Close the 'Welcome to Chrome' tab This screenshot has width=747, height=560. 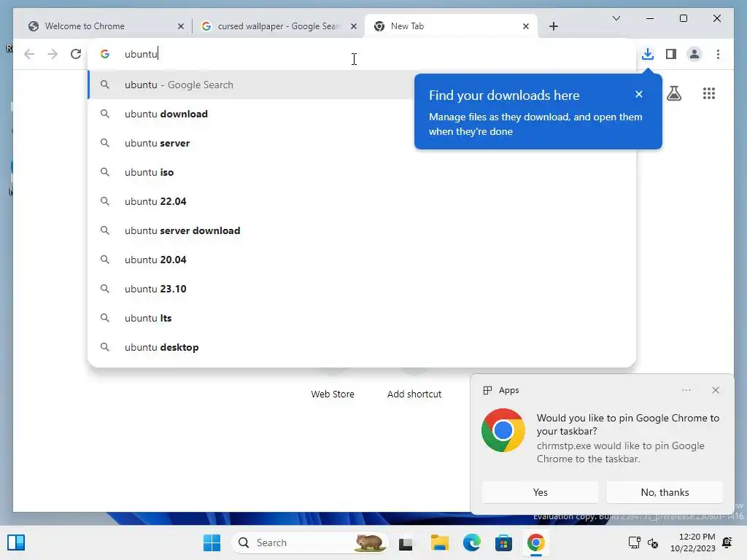[181, 26]
